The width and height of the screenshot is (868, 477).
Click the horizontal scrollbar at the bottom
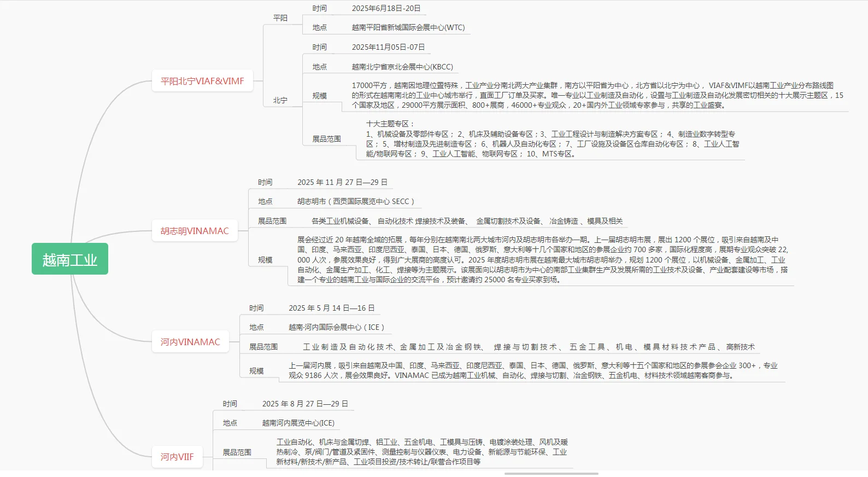click(x=551, y=474)
